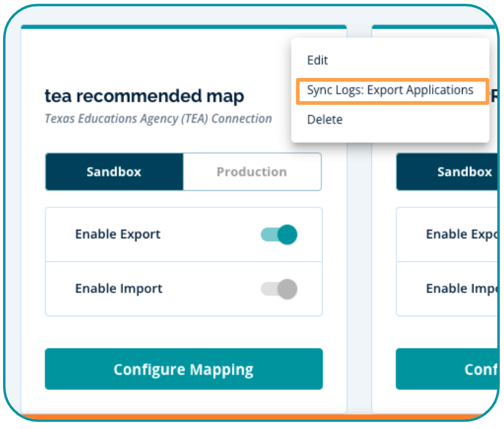Switch to Production tab on first card

pyautogui.click(x=251, y=172)
